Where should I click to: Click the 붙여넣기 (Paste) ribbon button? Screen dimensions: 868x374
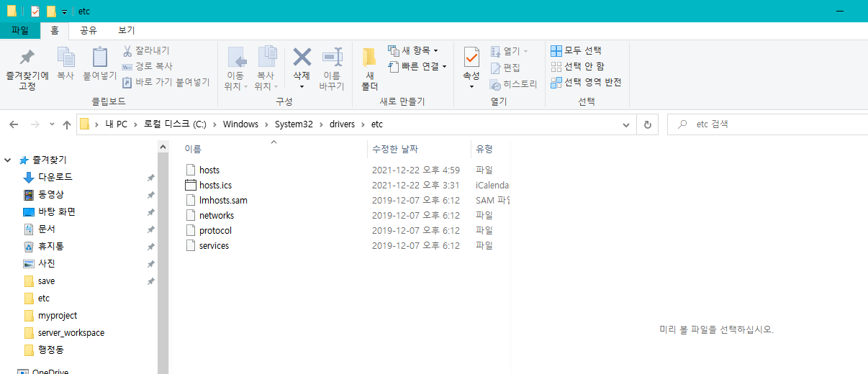pyautogui.click(x=99, y=64)
